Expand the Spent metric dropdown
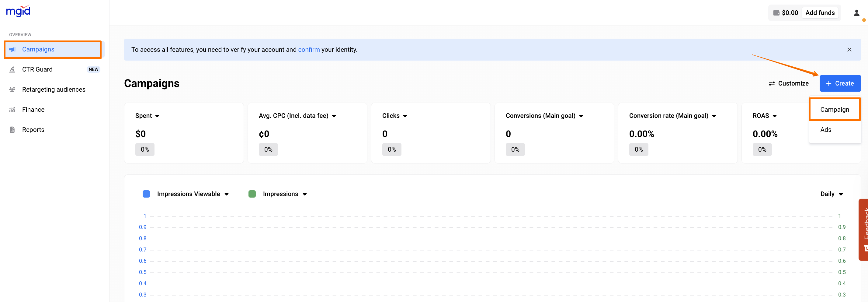This screenshot has width=868, height=302. (x=157, y=116)
